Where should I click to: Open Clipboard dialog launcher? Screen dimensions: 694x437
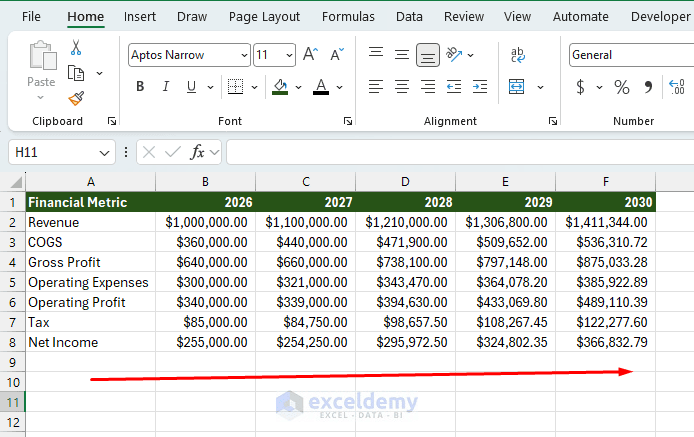coord(112,121)
